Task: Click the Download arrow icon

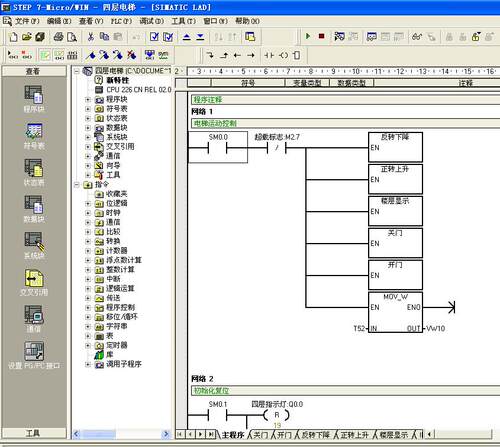Action: coord(200,37)
